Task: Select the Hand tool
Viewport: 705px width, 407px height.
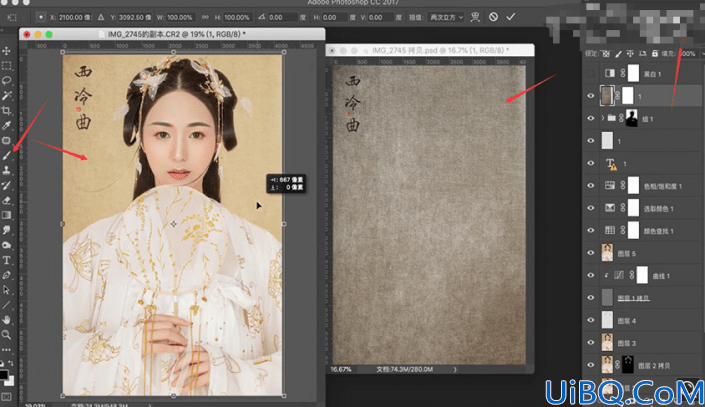Action: pos(6,320)
